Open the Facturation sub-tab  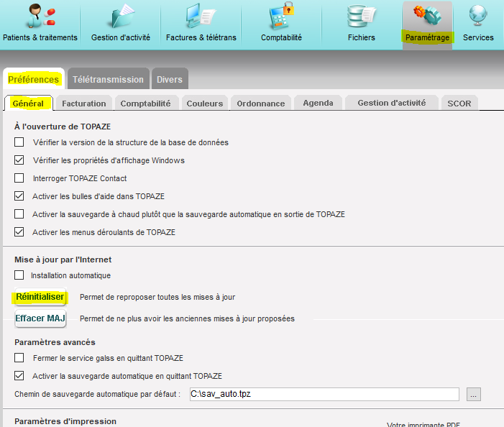click(x=84, y=104)
